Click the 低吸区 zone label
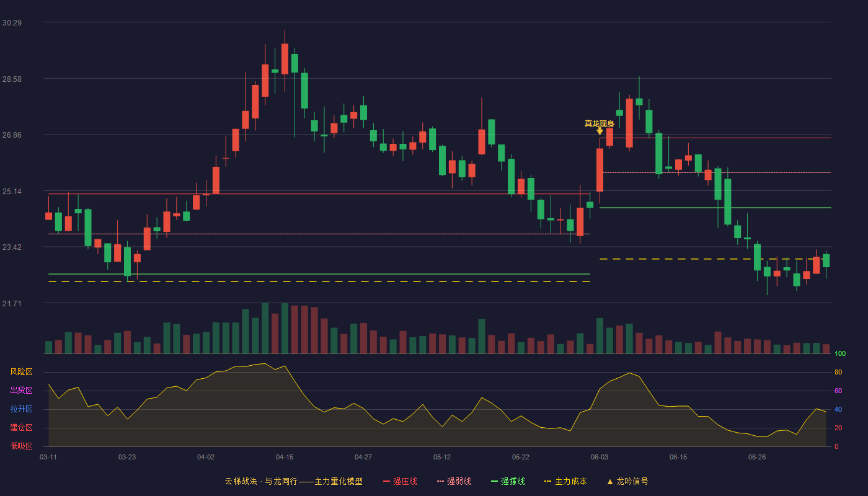 [x=21, y=446]
